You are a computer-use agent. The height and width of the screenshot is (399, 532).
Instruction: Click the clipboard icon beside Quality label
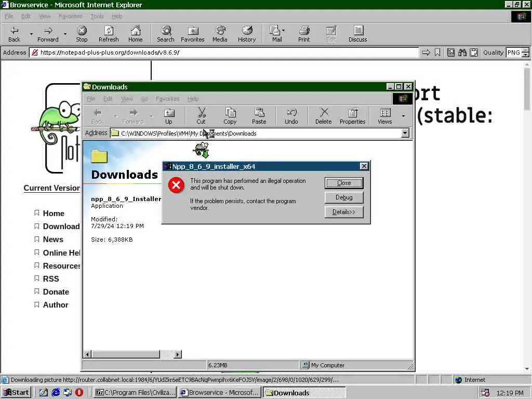[474, 52]
